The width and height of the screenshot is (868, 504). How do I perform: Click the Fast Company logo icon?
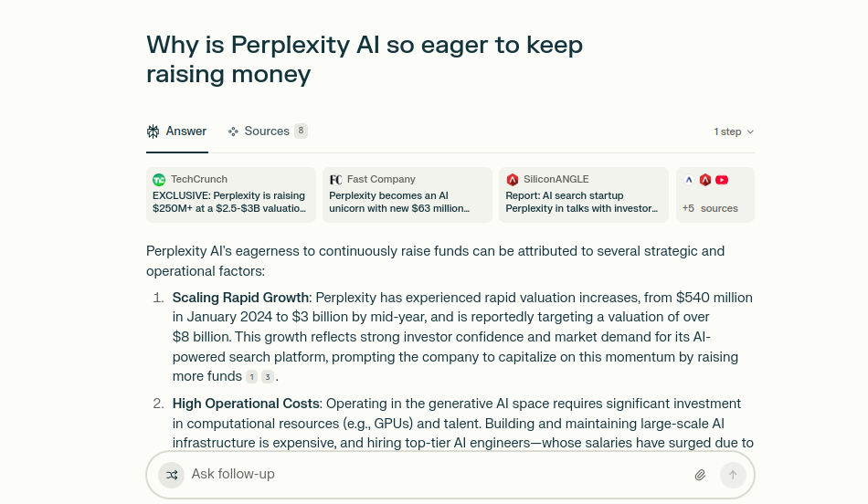tap(335, 179)
